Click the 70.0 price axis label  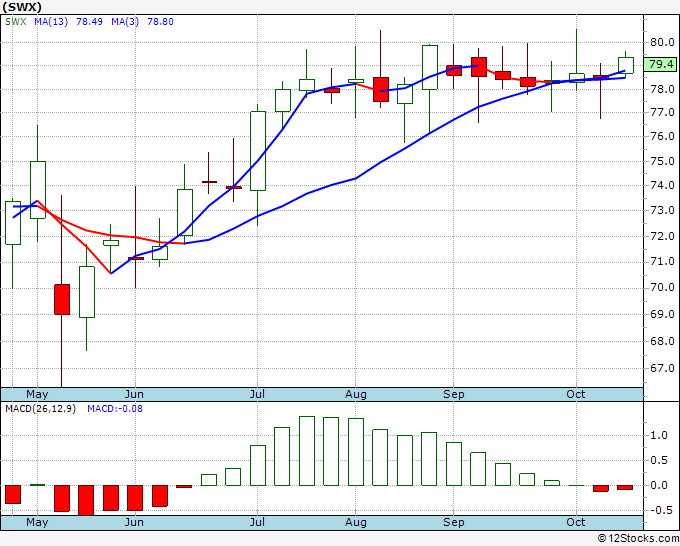pyautogui.click(x=662, y=288)
